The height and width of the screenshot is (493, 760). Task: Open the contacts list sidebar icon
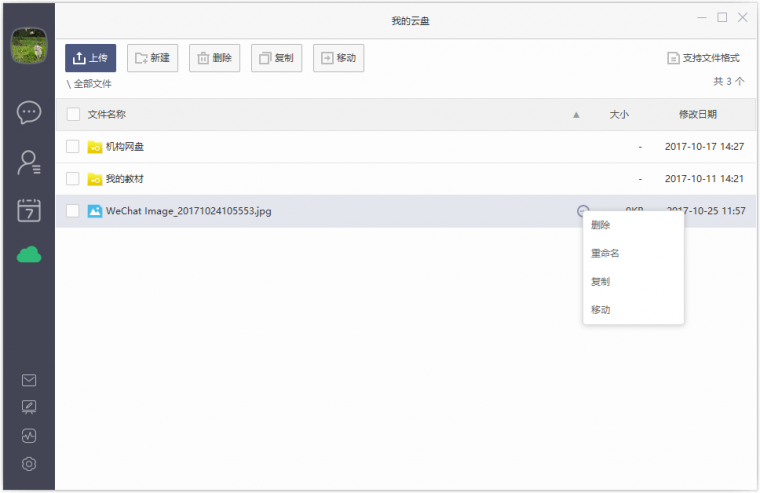pos(29,161)
